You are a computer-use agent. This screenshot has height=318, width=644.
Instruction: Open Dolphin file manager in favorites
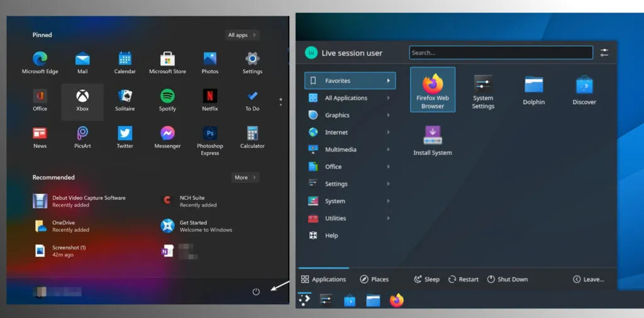click(533, 91)
